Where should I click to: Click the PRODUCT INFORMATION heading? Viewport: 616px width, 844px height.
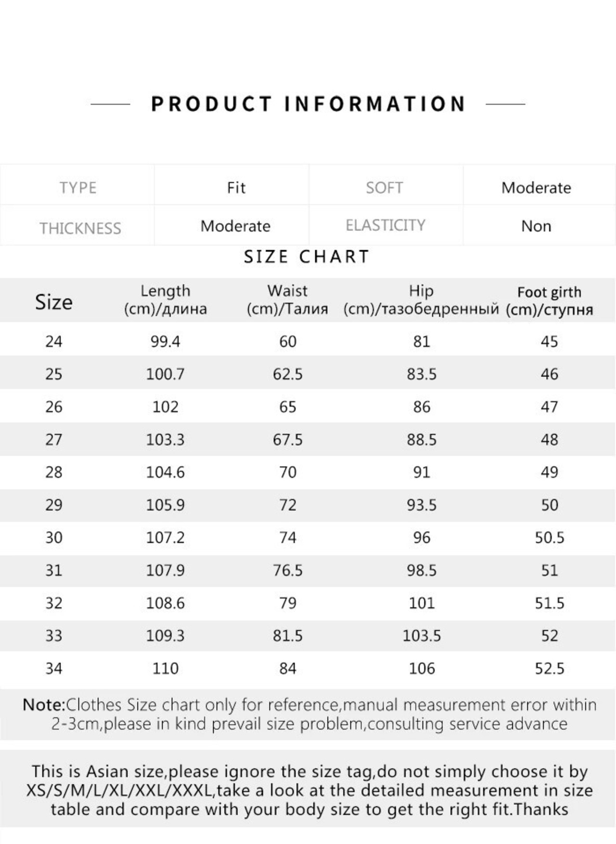(308, 104)
